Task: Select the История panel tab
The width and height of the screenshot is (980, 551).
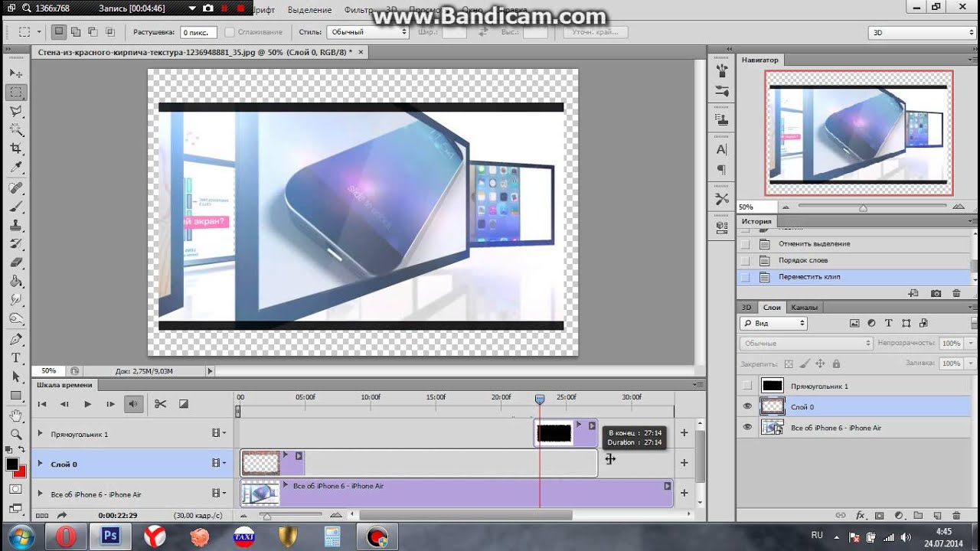Action: point(756,221)
